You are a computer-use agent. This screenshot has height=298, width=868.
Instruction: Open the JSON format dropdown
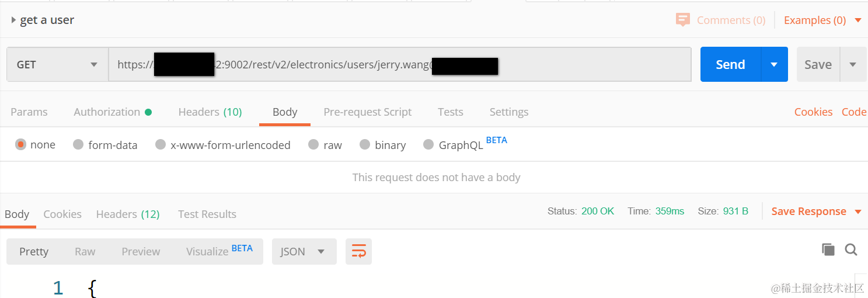click(x=304, y=251)
